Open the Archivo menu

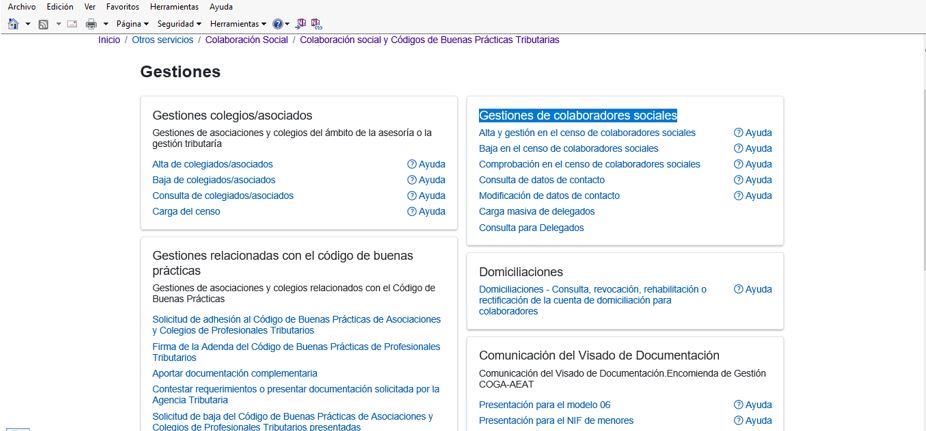click(x=22, y=7)
